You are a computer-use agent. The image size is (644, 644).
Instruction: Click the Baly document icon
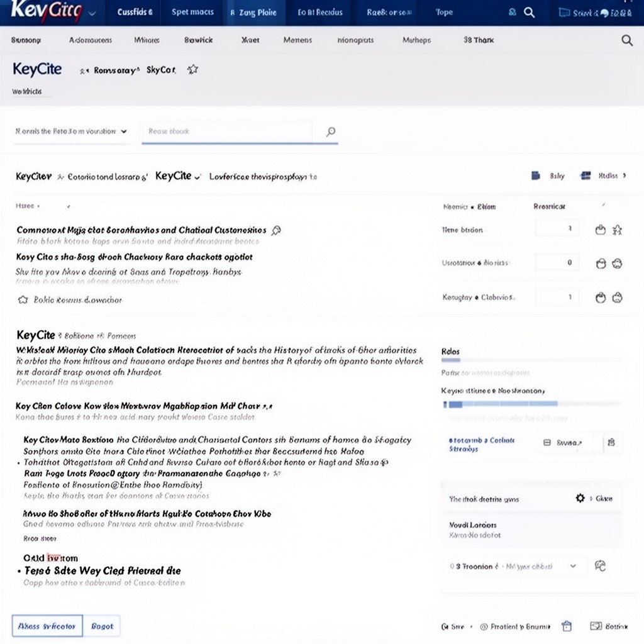(536, 176)
